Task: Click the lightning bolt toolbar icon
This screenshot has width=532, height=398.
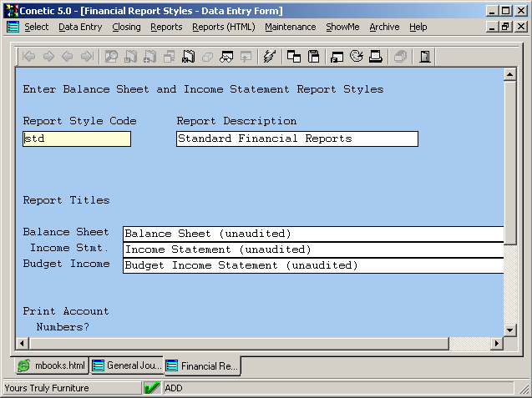Action: pyautogui.click(x=268, y=57)
